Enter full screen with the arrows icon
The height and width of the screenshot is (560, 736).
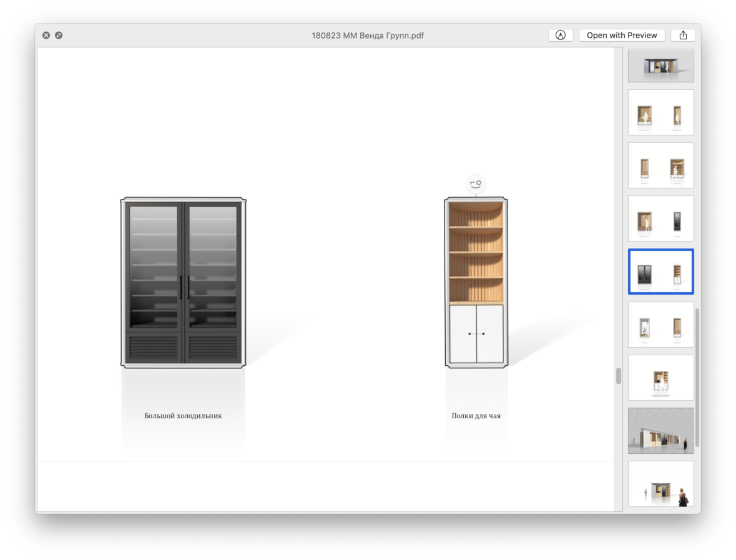59,36
